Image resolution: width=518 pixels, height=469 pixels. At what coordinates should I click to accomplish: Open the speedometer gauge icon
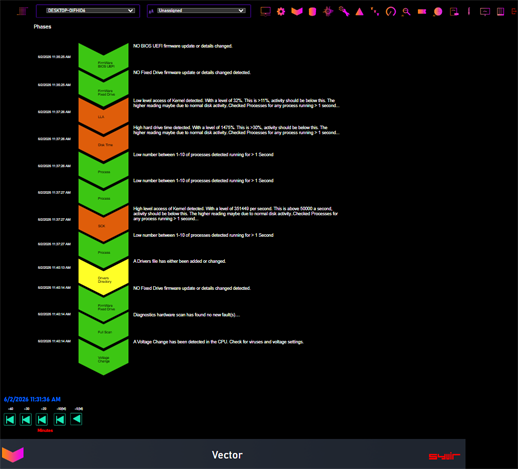[391, 12]
